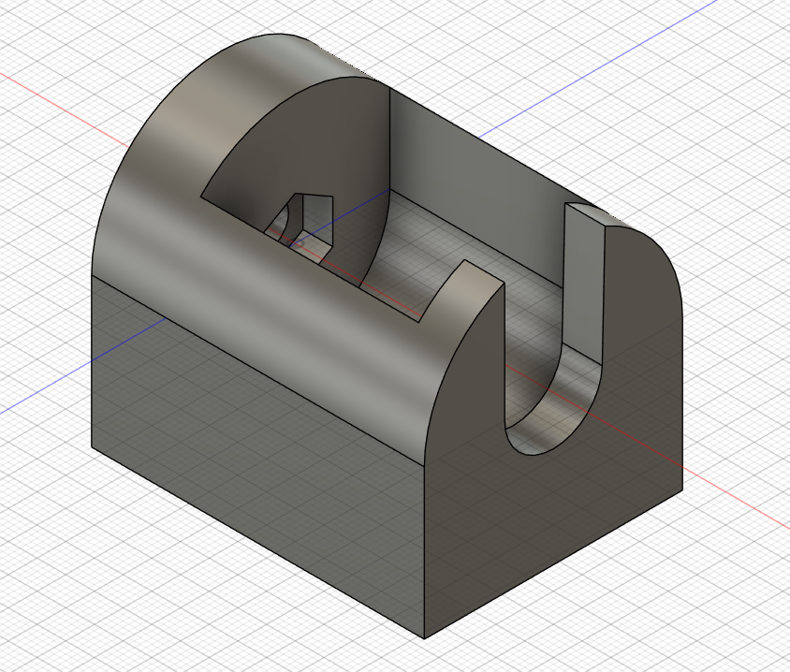The height and width of the screenshot is (672, 790).
Task: Select the flat floor inside the pocket
Action: pyautogui.click(x=453, y=252)
